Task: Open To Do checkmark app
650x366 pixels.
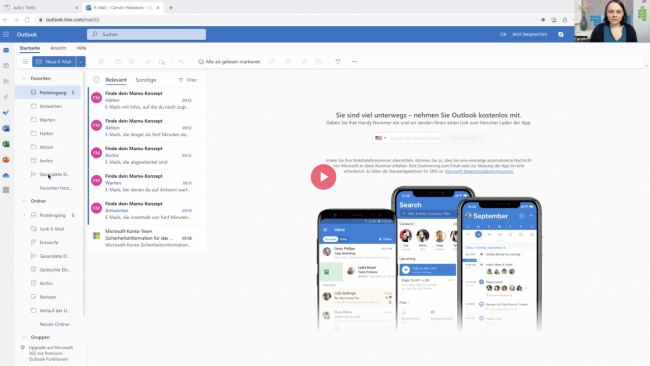Action: pos(6,112)
